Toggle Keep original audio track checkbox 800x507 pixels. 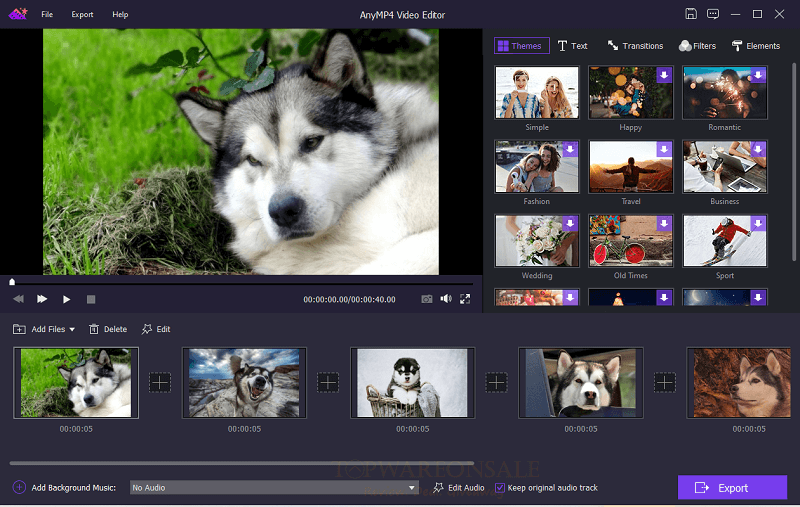[x=500, y=488]
